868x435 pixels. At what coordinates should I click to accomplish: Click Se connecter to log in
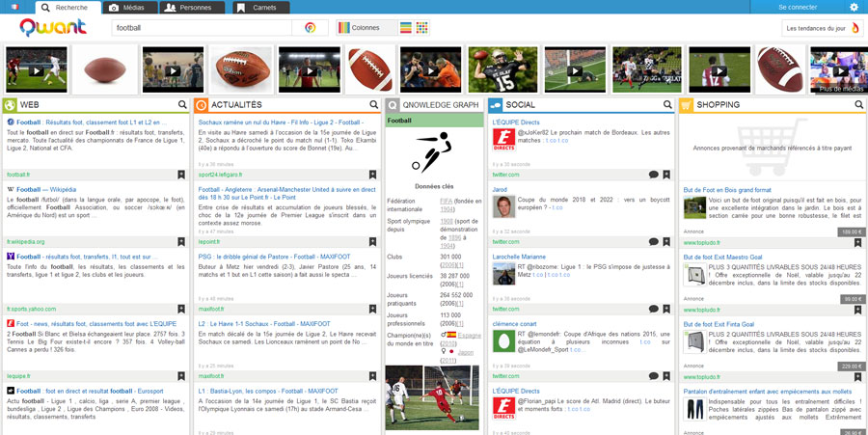pos(798,7)
